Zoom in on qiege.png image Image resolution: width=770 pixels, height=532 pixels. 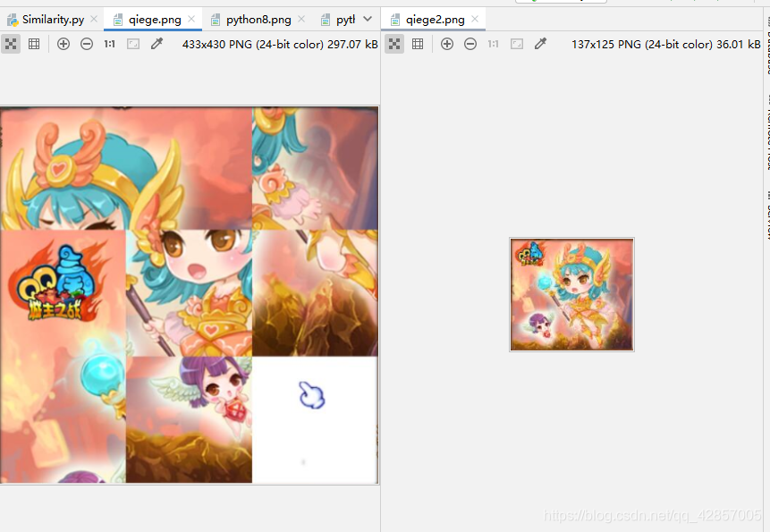[x=63, y=44]
